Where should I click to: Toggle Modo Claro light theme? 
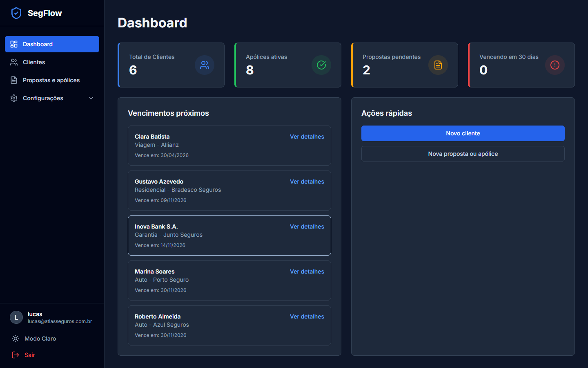click(x=40, y=339)
